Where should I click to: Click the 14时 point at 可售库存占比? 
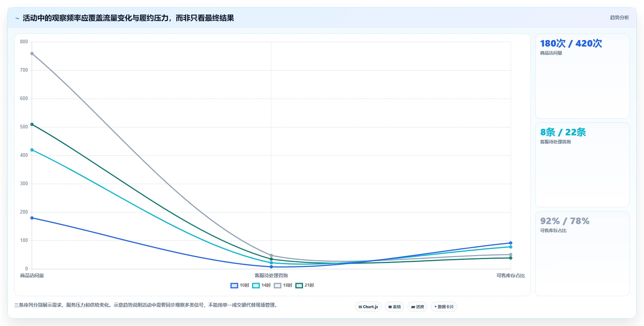(x=511, y=247)
